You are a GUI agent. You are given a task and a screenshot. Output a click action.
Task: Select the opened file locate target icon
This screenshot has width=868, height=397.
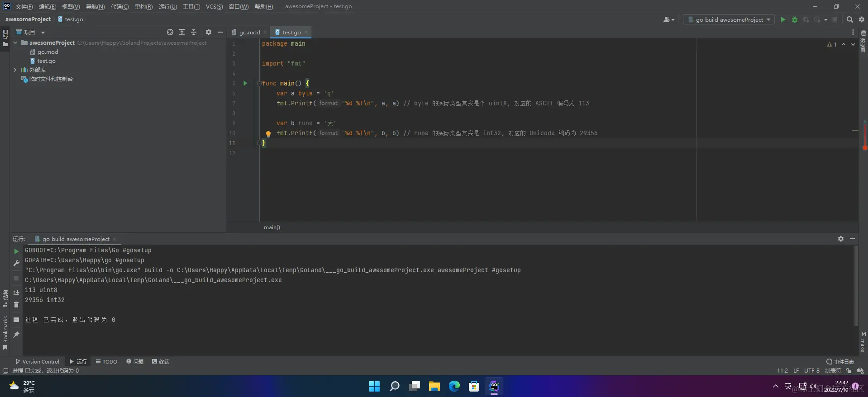[170, 32]
